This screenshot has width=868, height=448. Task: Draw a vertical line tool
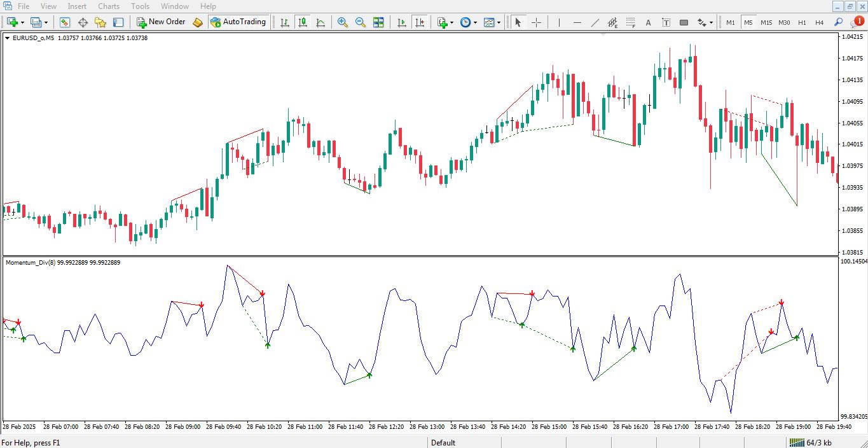tap(559, 22)
